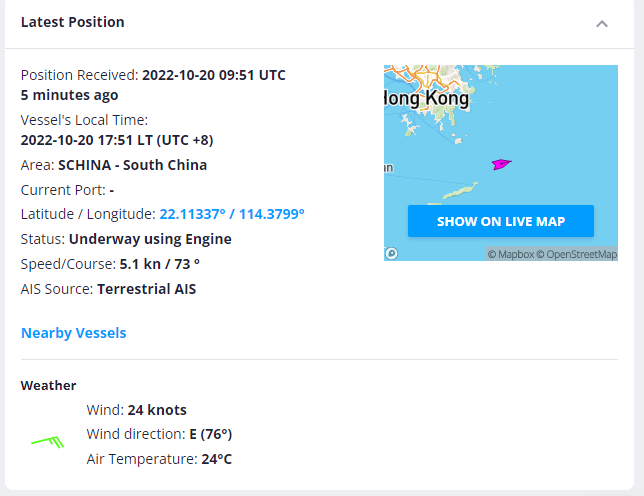Image resolution: width=644 pixels, height=496 pixels.
Task: Open the Nearby Vessels link
Action: pyautogui.click(x=74, y=333)
